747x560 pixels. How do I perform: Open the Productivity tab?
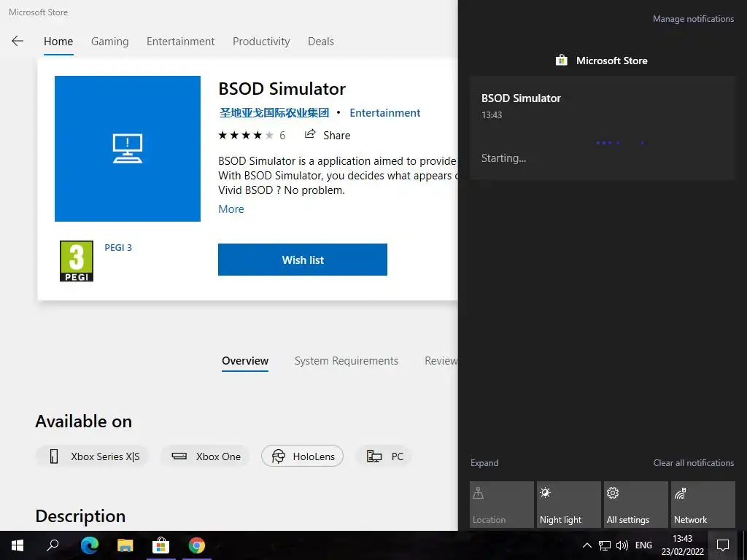261,42
